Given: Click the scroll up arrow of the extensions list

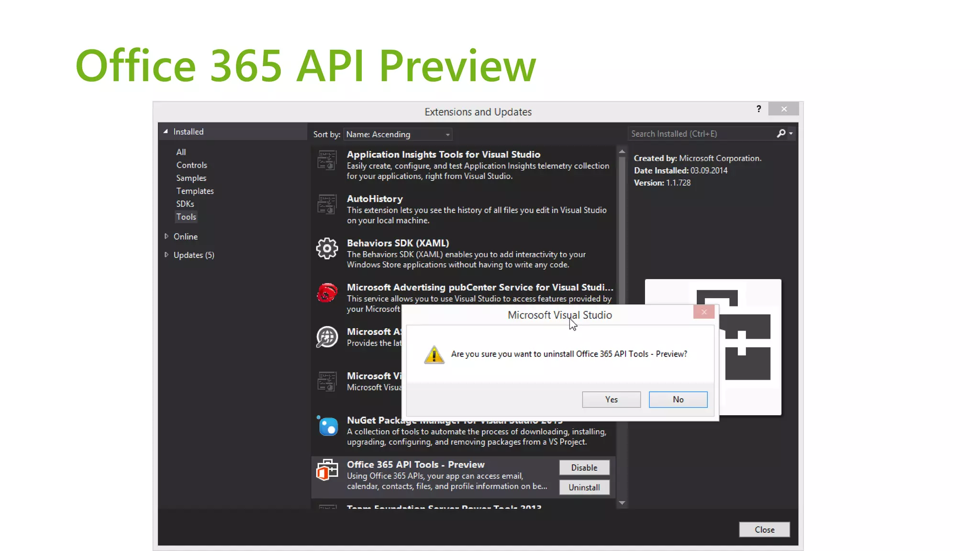Looking at the screenshot, I should pos(622,151).
